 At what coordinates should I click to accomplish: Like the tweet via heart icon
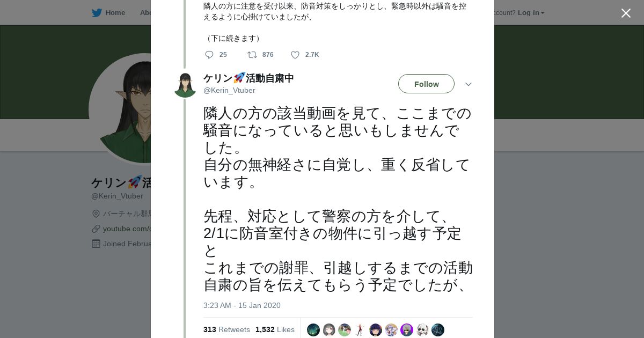[295, 55]
